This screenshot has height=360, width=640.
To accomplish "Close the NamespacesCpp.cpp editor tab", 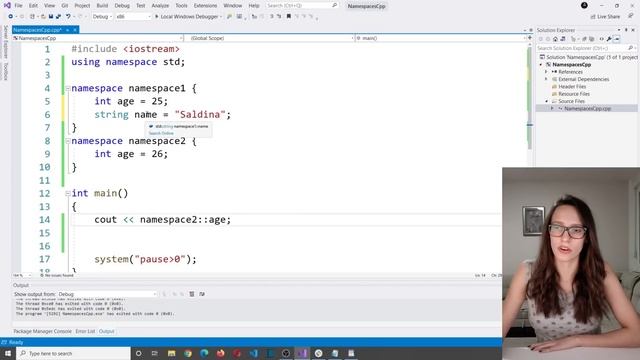I will [x=75, y=30].
